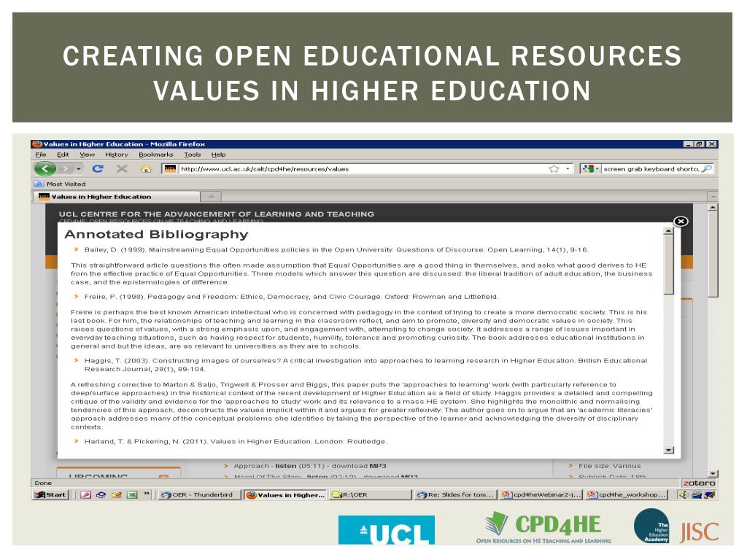This screenshot has height=560, width=747.
Task: Click the Annotated Bibliography heading
Action: point(156,234)
